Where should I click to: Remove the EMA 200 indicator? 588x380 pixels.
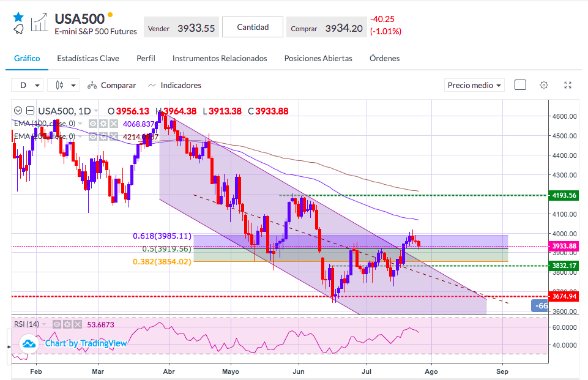114,136
